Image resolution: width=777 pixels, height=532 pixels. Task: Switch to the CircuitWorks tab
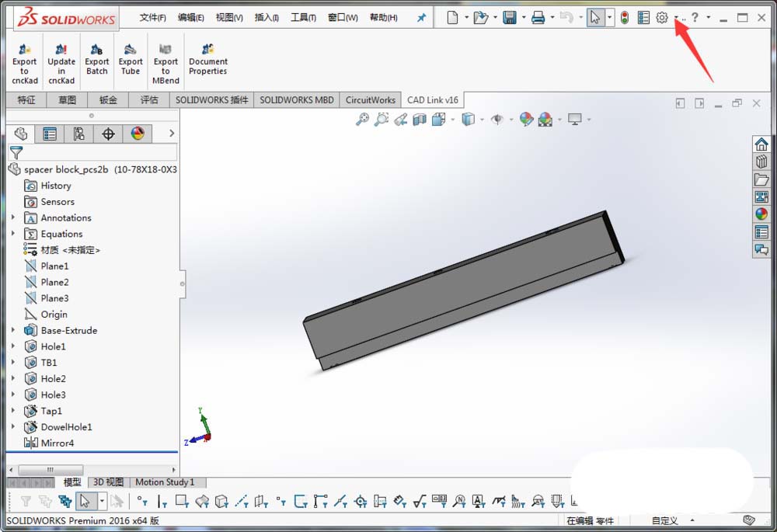[x=371, y=99]
